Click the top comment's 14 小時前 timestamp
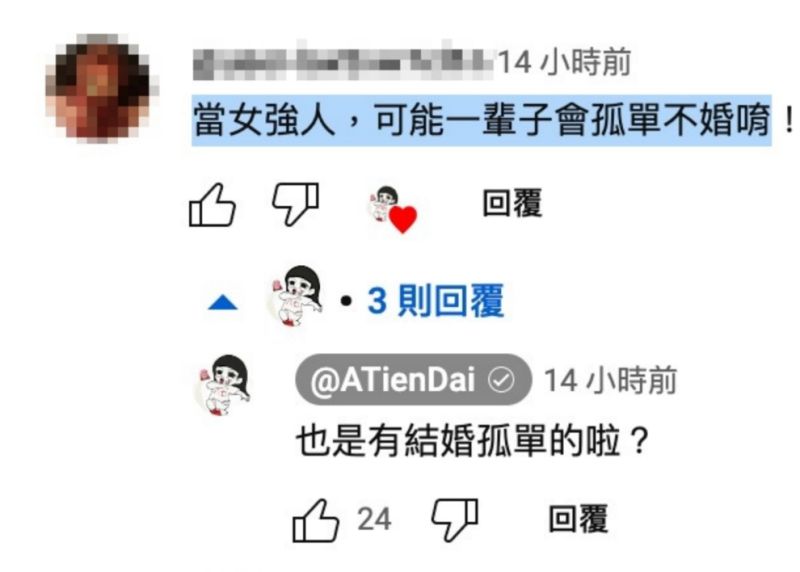This screenshot has width=800, height=572. pos(564,62)
